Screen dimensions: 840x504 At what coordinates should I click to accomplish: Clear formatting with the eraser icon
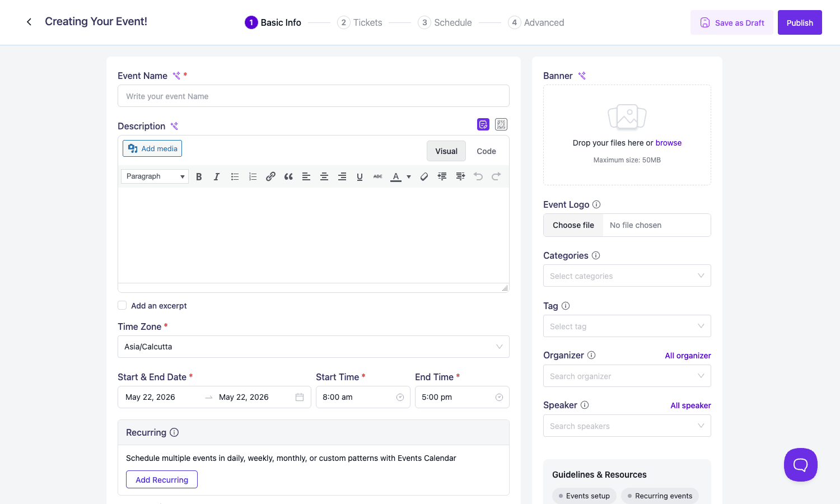point(424,176)
